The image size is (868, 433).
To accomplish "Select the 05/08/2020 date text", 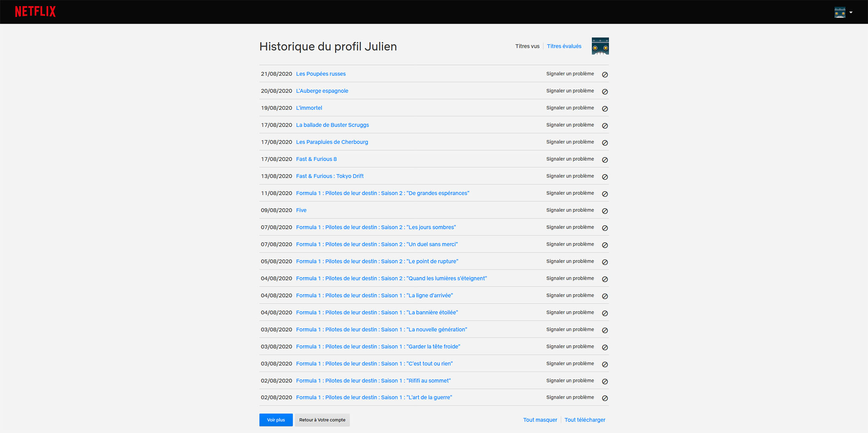I will (276, 261).
